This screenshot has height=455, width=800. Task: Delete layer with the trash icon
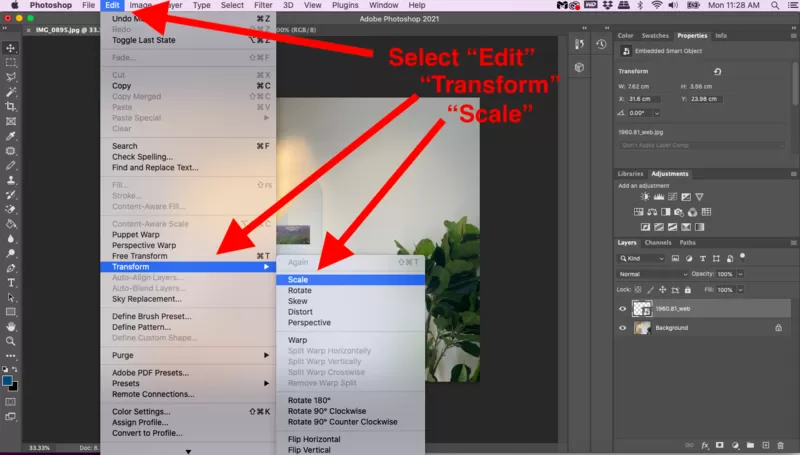[x=780, y=445]
